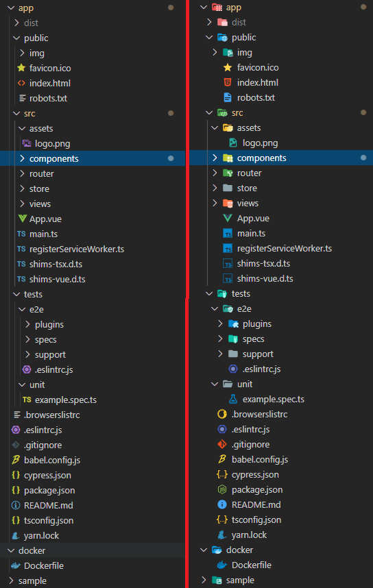Collapse the tests folder in left panel

pos(16,295)
